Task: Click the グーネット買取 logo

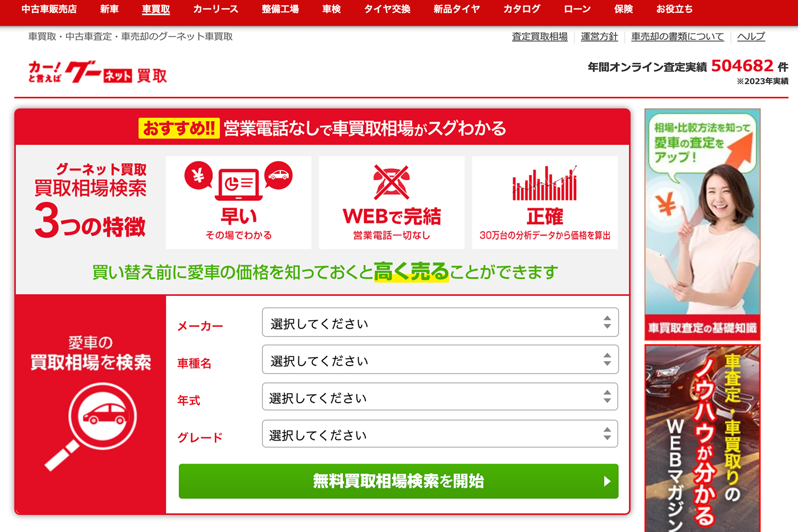Action: point(97,72)
